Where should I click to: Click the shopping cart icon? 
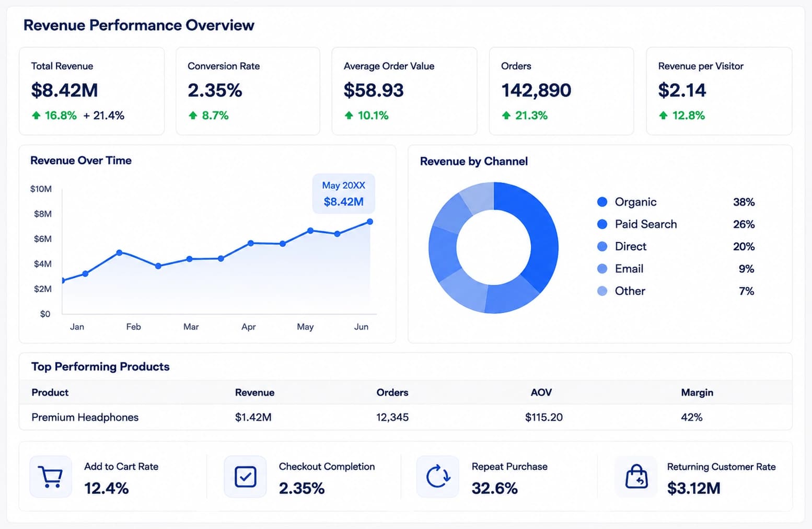51,477
